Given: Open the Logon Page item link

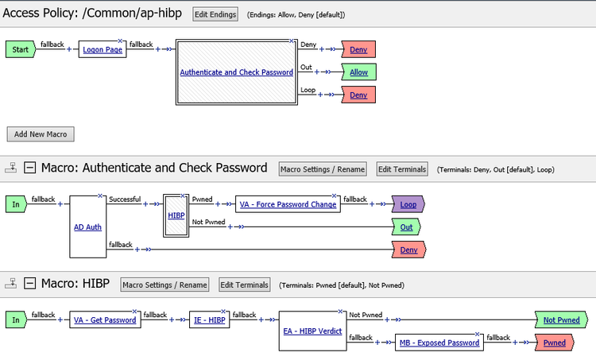Looking at the screenshot, I should point(103,49).
